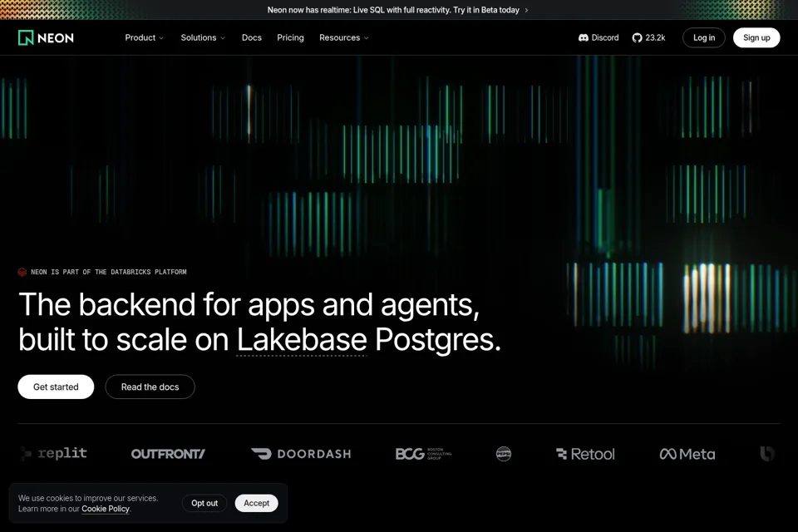Click the Pepsi logo
The image size is (798, 532).
(x=504, y=454)
